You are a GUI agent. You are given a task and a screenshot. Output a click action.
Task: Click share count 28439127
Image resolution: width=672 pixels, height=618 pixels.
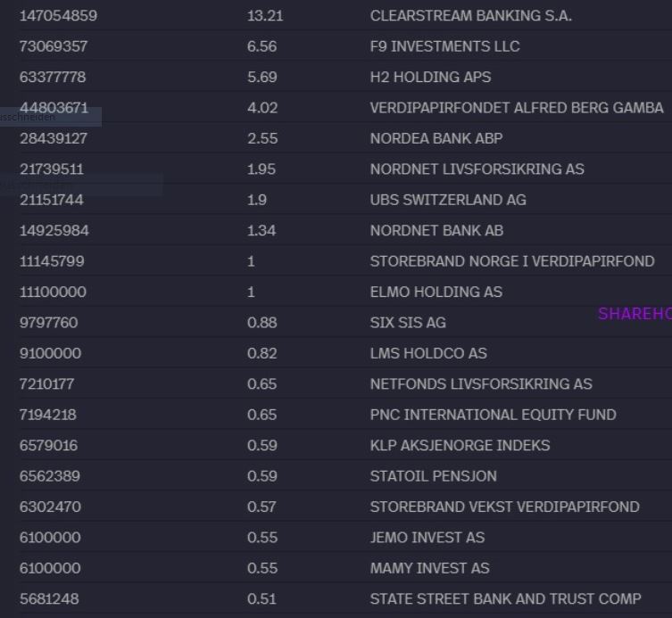tap(54, 138)
